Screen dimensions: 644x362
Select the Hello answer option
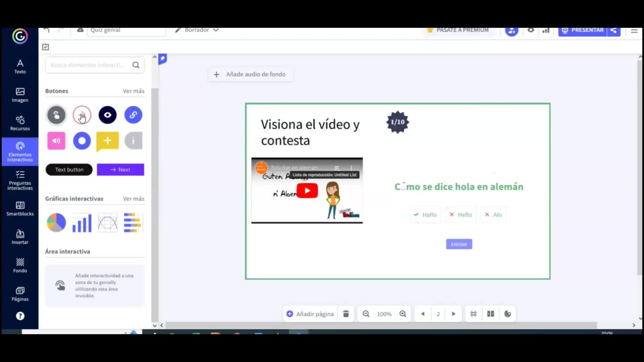tap(461, 215)
